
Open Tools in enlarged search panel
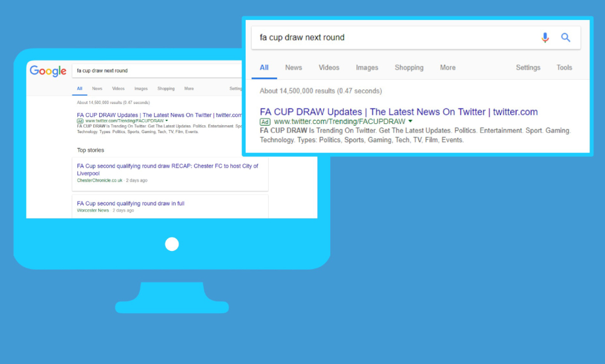564,68
